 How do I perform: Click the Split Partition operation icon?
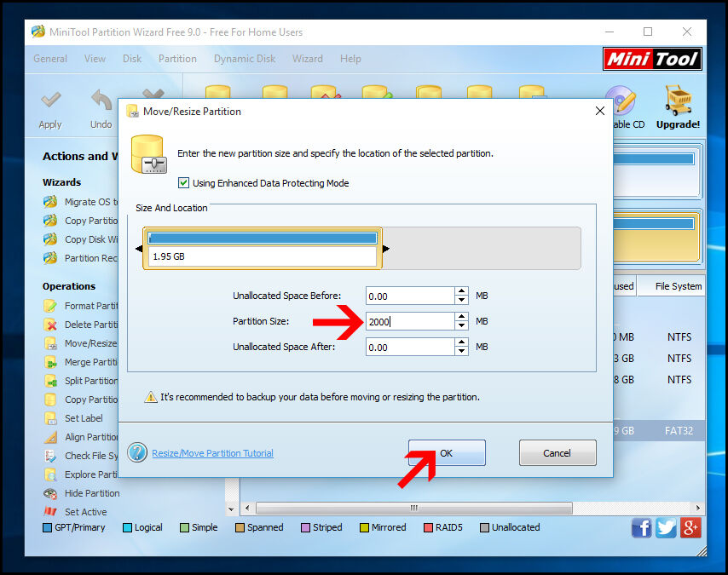tap(50, 381)
